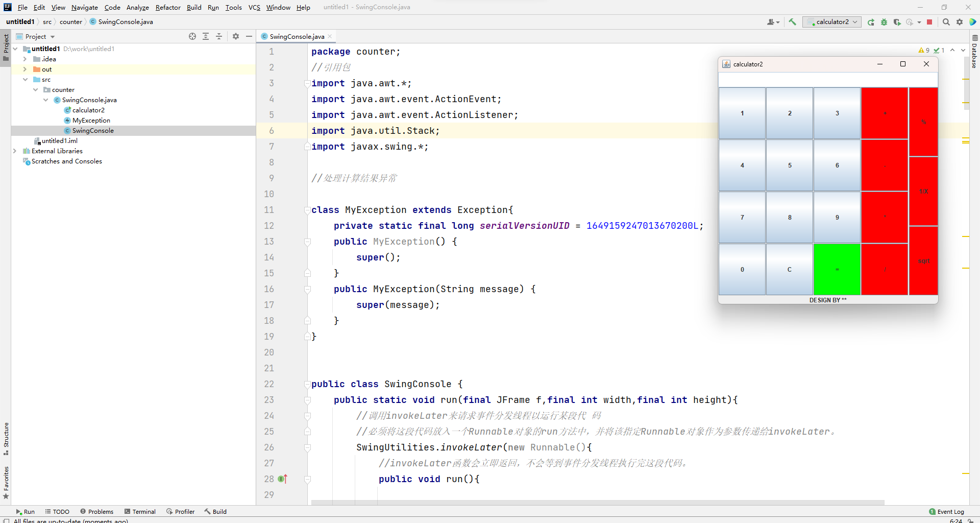The width and height of the screenshot is (980, 523).
Task: Stop the running app with the red square
Action: pos(929,22)
